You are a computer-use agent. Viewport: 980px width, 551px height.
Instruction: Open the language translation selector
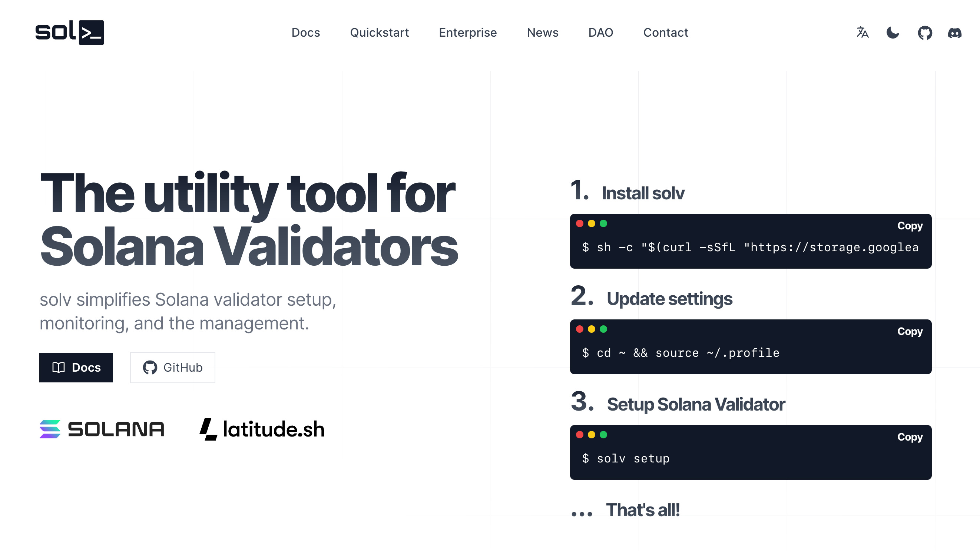863,33
